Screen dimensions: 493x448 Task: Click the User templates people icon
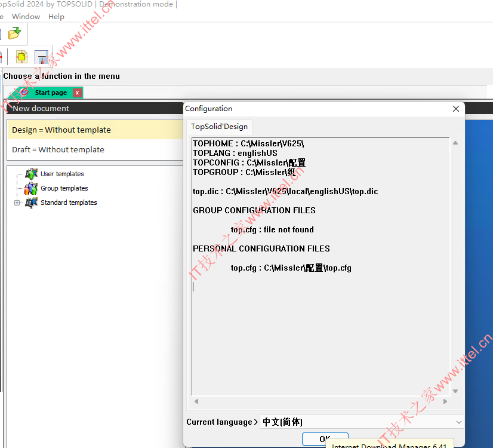tap(31, 174)
